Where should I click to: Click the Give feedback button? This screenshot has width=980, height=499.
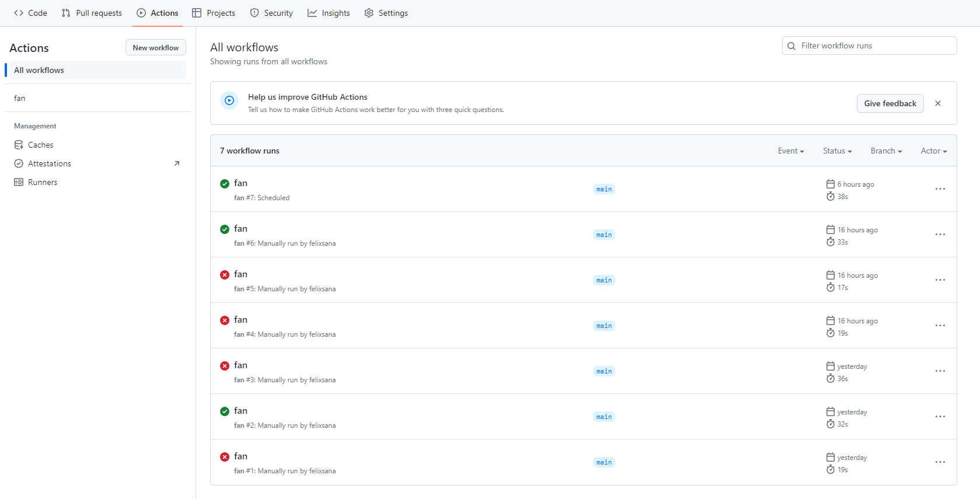tap(890, 103)
